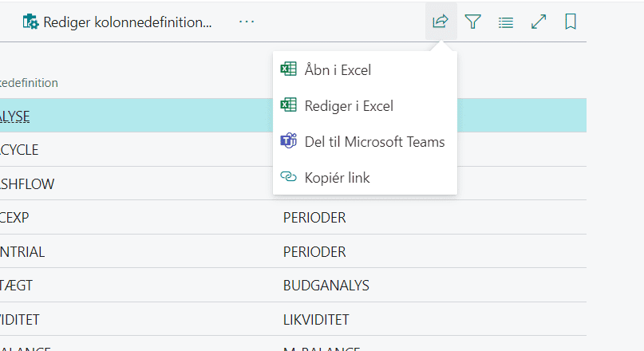Click the Share icon in toolbar
This screenshot has width=644, height=351.
(x=440, y=22)
